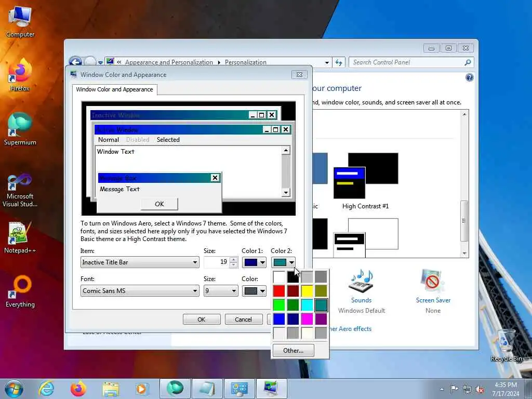Image resolution: width=532 pixels, height=399 pixels.
Task: Show hidden tray icons arrow
Action: 442,389
